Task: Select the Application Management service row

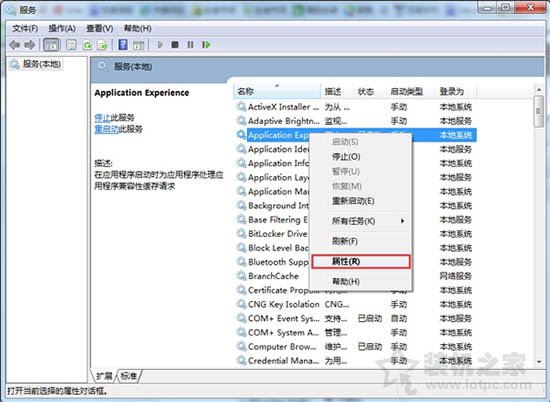Action: point(356,191)
